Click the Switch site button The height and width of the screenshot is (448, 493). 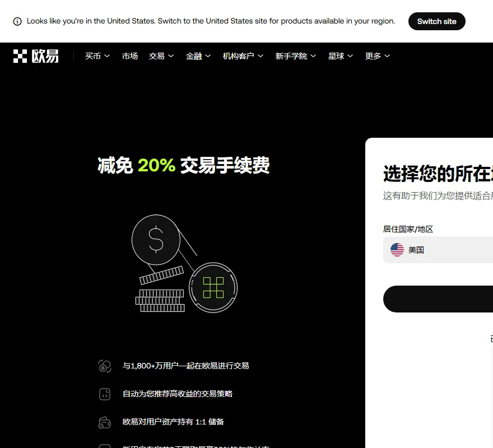click(x=437, y=21)
